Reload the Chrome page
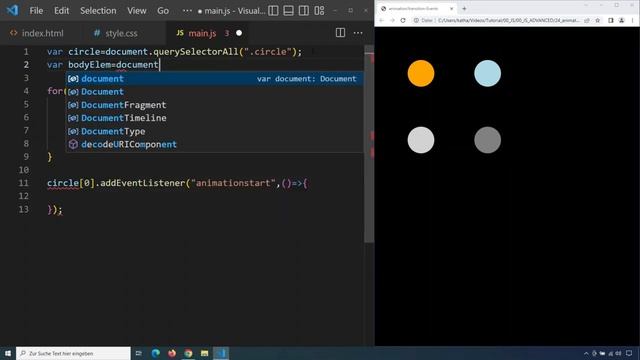640x360 pixels. coord(403,20)
